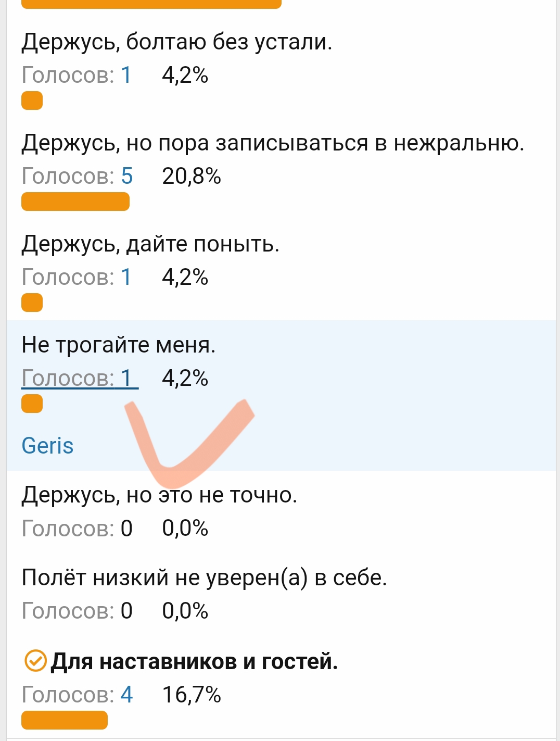Viewport: 560px width, 741px height.
Task: Click the orange bar below Держусь, дайте поныть
Action: pyautogui.click(x=32, y=303)
